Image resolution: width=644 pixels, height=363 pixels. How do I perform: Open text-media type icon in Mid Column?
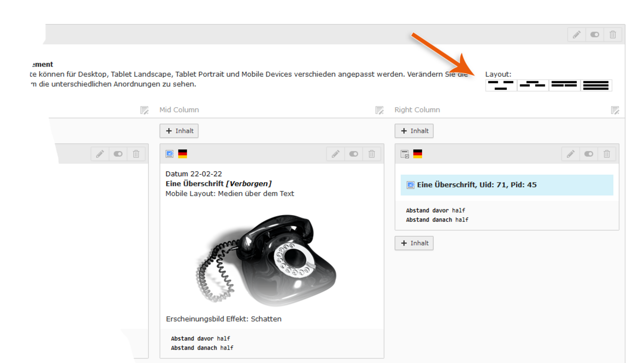170,154
